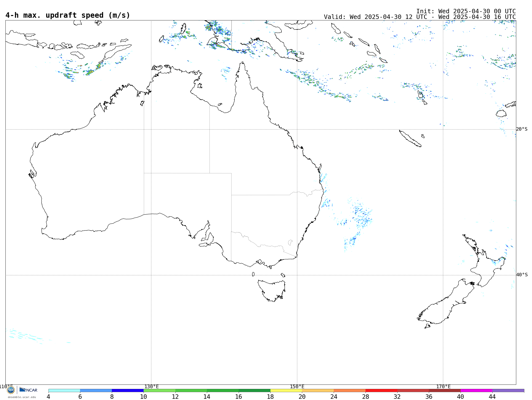Click the 130°E longitude label
Screen dimensions: 532x400
click(x=151, y=386)
